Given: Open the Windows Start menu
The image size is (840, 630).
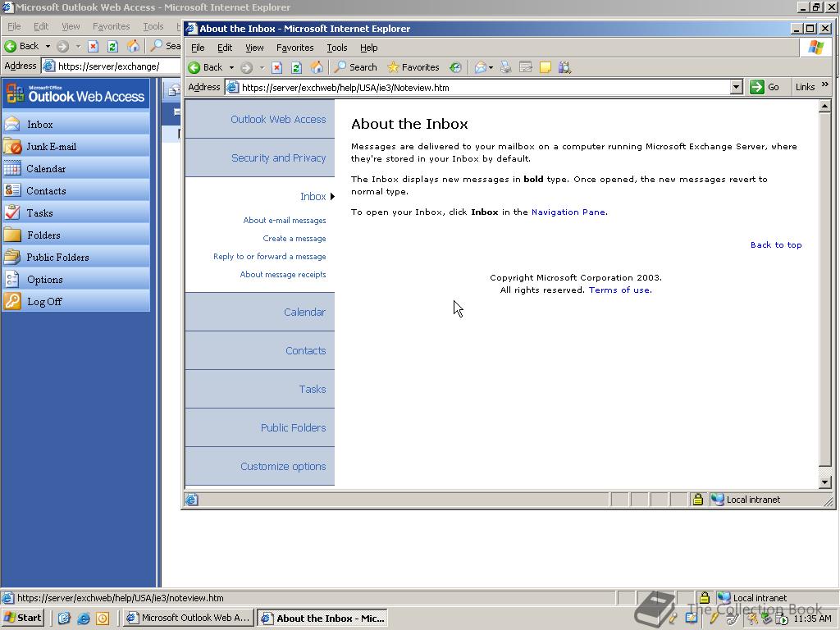Looking at the screenshot, I should pyautogui.click(x=23, y=618).
